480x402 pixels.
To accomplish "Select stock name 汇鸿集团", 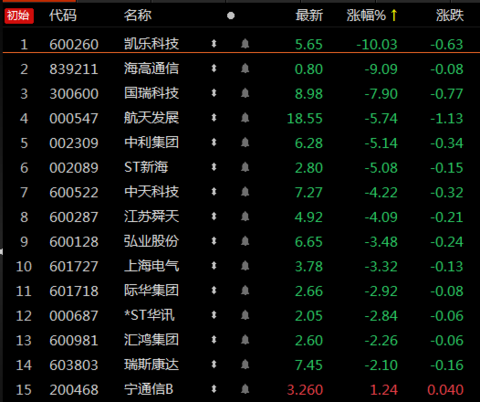I will coord(152,340).
